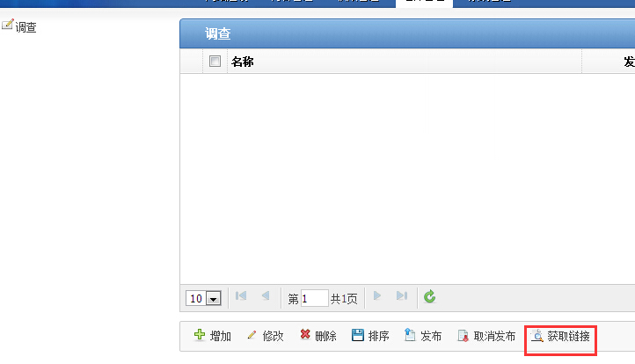The image size is (635, 364).
Task: Open the page size dropdown showing 10
Action: coord(203,299)
